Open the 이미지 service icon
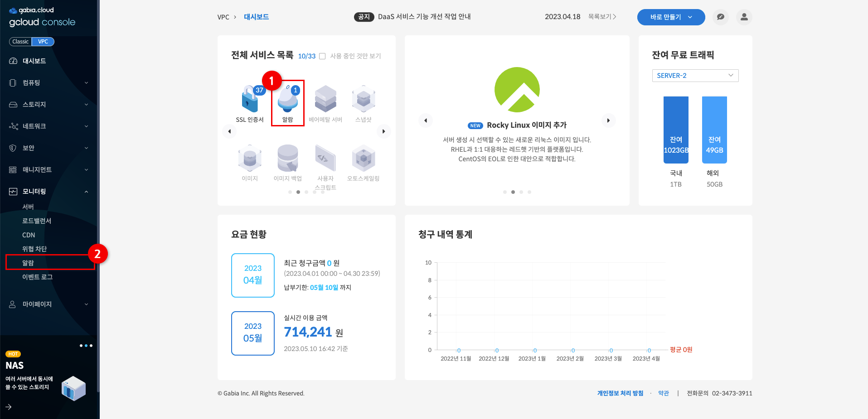This screenshot has height=419, width=868. click(x=250, y=159)
